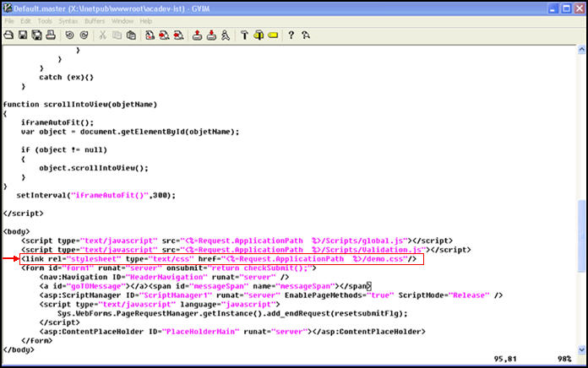Cut selection with the scissors icon
Screen dimensions: 588x368
click(x=102, y=35)
